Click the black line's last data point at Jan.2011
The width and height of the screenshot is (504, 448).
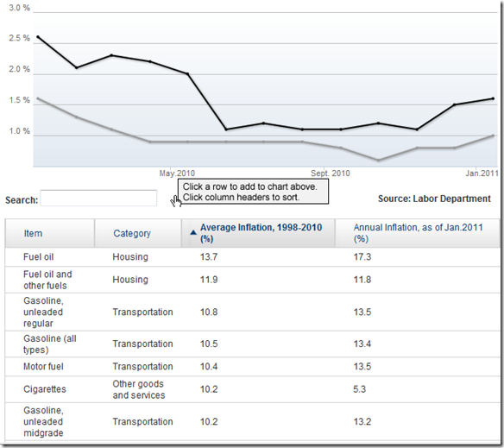click(493, 98)
